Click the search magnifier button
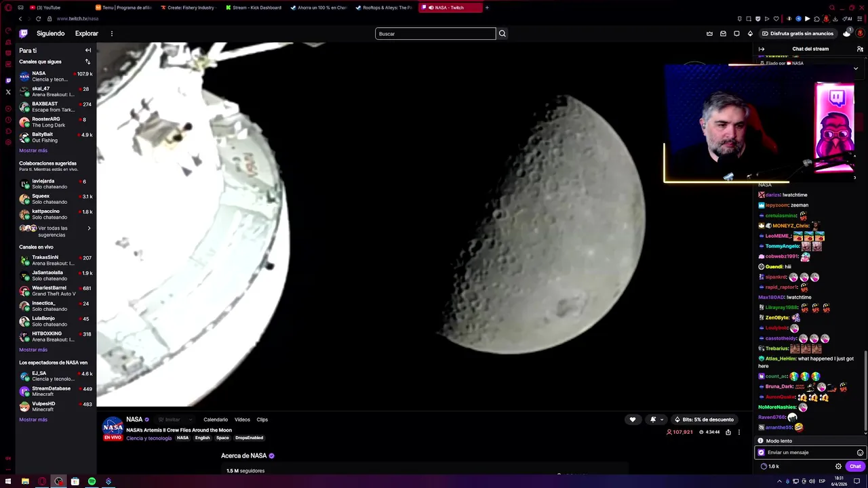 (x=502, y=33)
